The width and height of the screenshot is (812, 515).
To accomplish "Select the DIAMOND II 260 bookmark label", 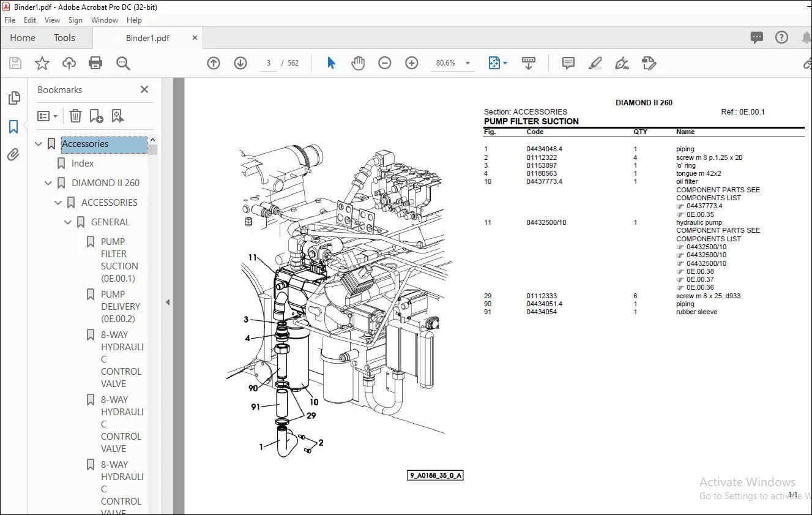I will click(105, 183).
